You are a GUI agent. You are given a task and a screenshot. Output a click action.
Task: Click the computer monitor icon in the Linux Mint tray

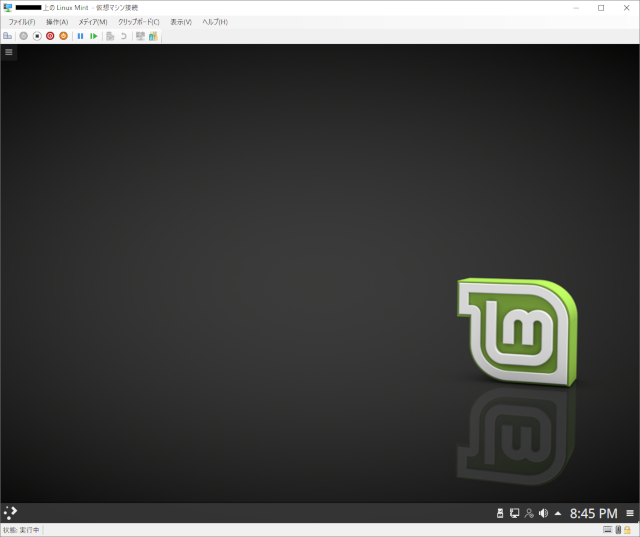point(514,513)
